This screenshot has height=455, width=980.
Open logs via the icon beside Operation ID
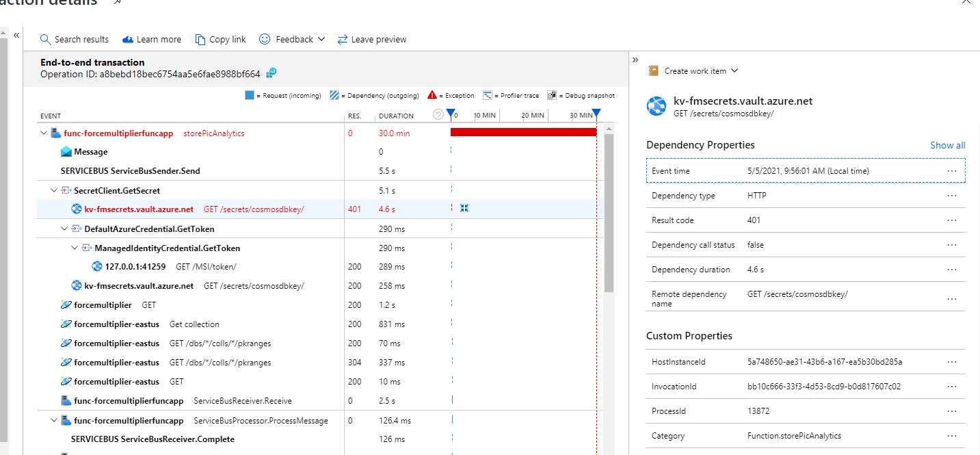[270, 72]
